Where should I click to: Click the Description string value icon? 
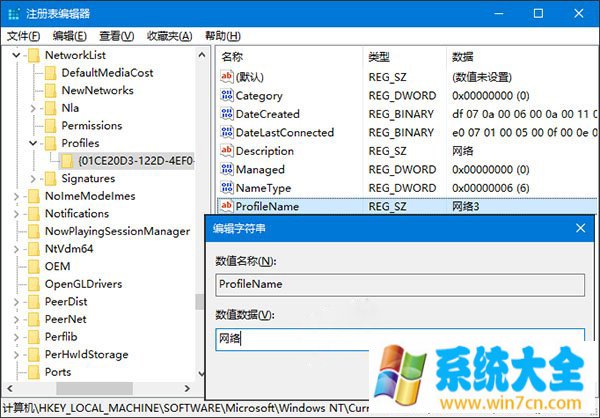tap(227, 151)
